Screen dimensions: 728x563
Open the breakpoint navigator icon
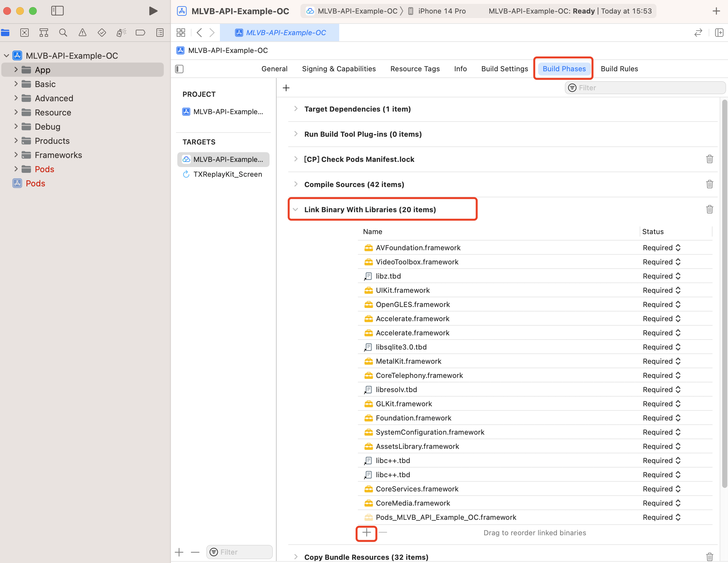(x=140, y=32)
